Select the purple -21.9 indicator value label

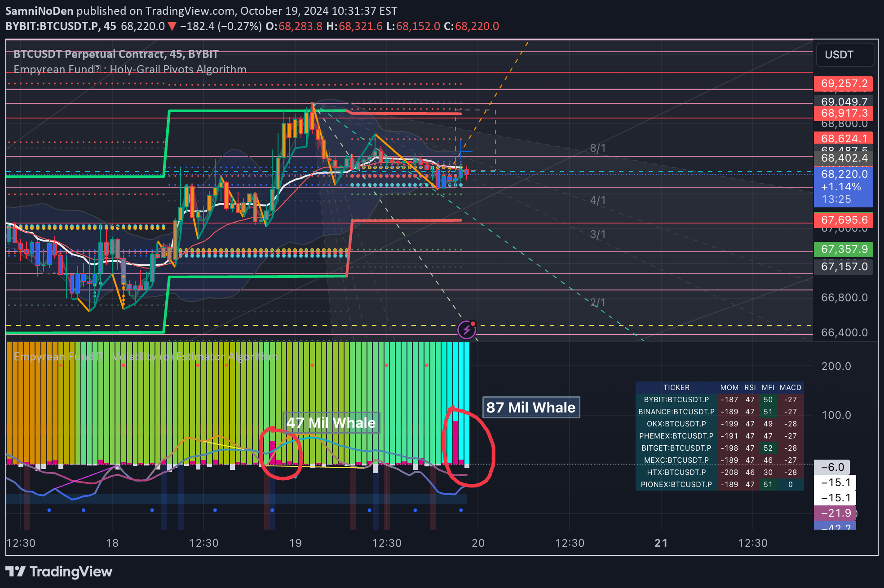(x=835, y=513)
